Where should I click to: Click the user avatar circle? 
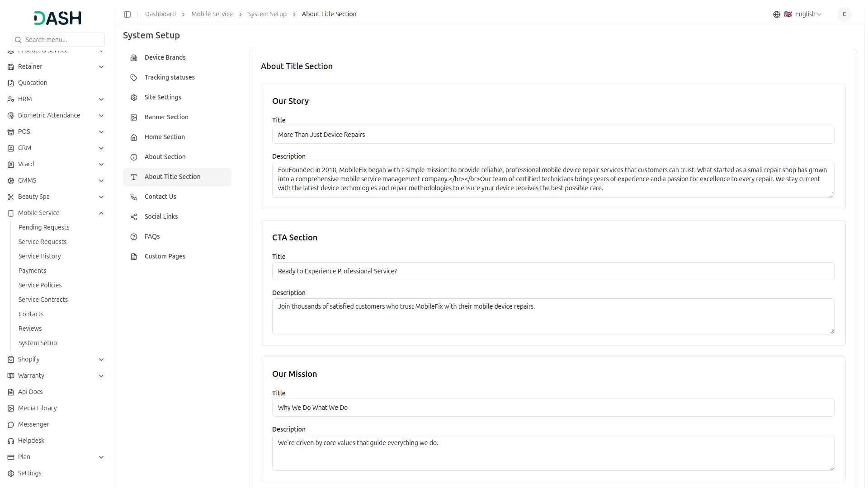tap(844, 14)
